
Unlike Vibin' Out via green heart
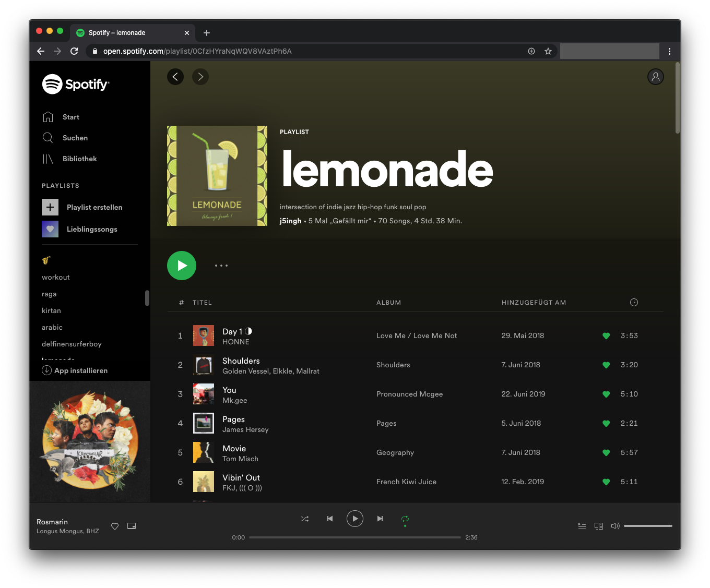[x=606, y=482]
